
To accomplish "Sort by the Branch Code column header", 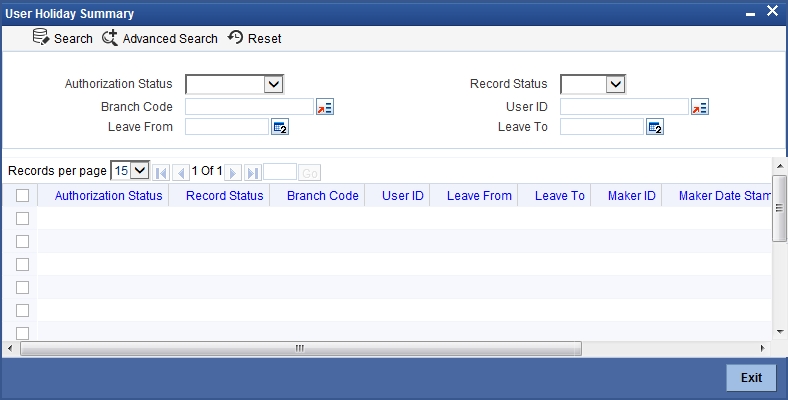I will [323, 195].
